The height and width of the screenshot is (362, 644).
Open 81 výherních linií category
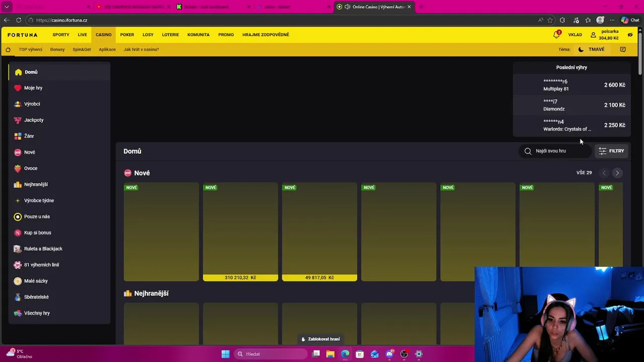point(59,265)
